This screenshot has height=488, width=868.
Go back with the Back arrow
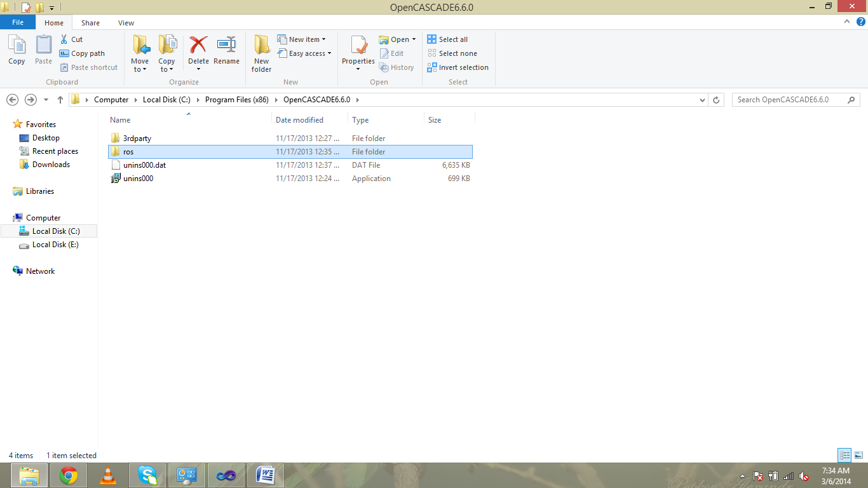(x=12, y=100)
